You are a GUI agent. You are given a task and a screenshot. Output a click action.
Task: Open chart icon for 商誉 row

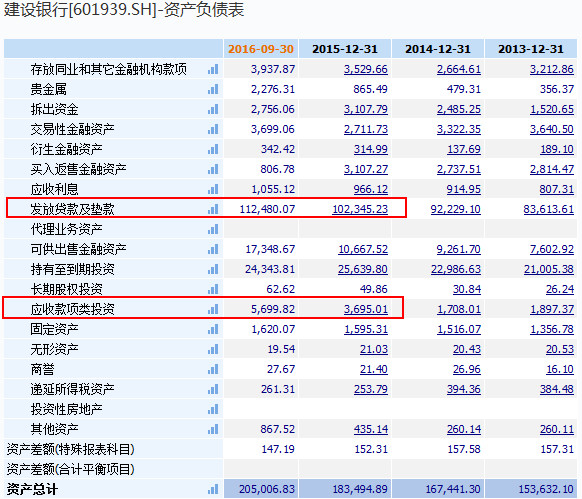[x=213, y=369]
